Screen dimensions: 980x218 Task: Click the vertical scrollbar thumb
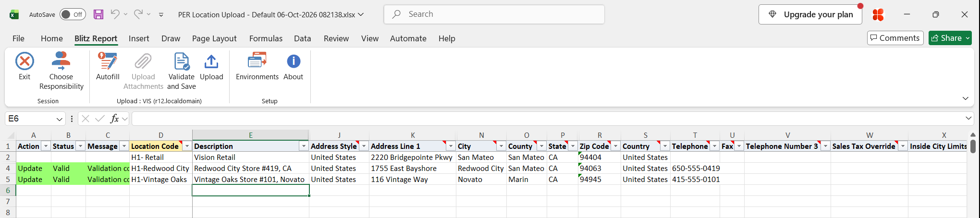click(973, 146)
